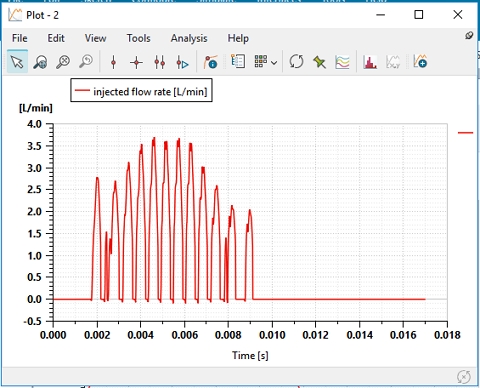The width and height of the screenshot is (480, 388).
Task: Click the status bar refresh icon
Action: pyautogui.click(x=464, y=377)
